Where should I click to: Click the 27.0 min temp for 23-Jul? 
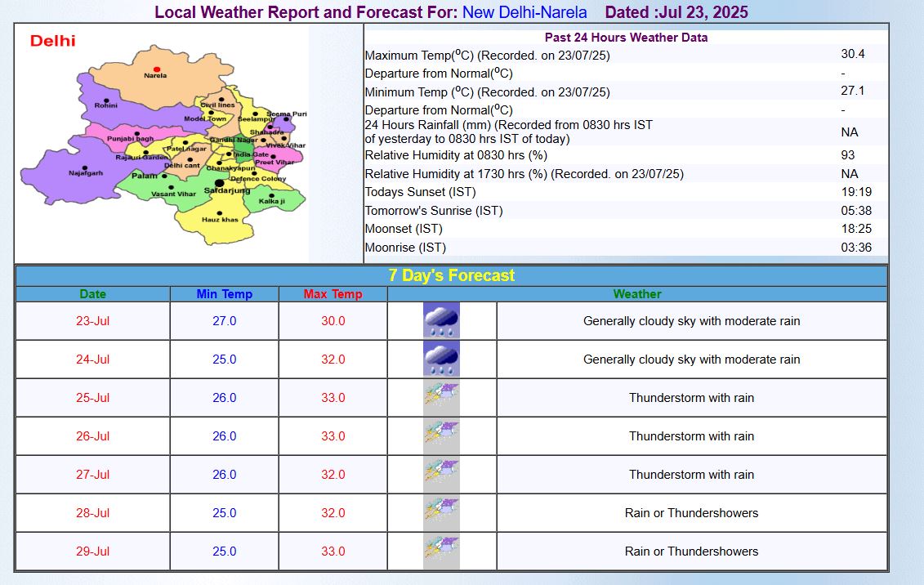pos(225,321)
